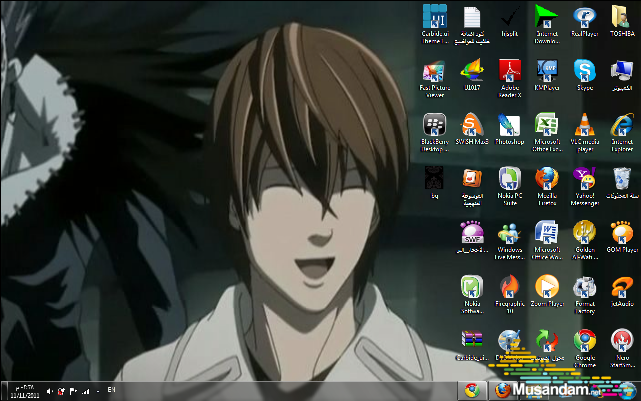Launch Microsoft Office Excel shortcut
Image resolution: width=641 pixels, height=401 pixels.
(x=547, y=132)
